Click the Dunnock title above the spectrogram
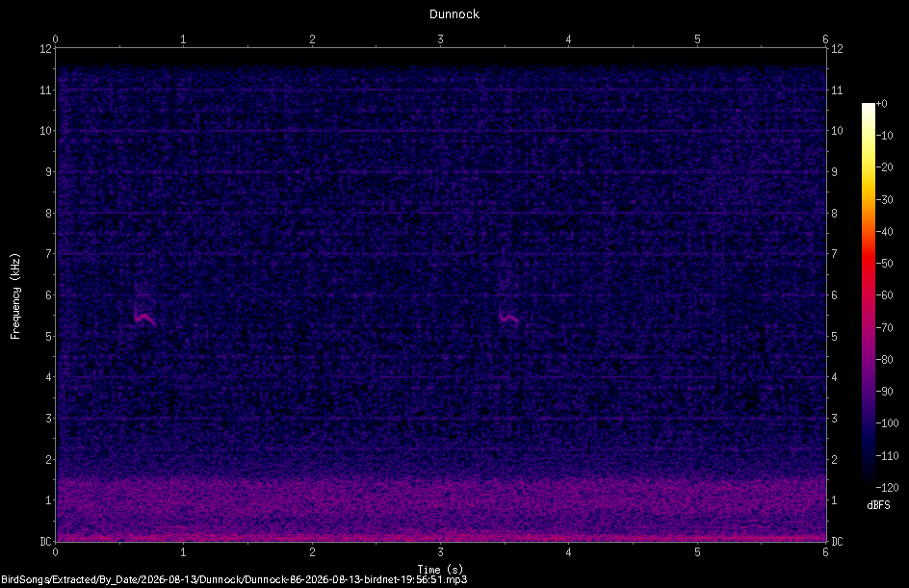The width and height of the screenshot is (909, 588). click(x=454, y=13)
